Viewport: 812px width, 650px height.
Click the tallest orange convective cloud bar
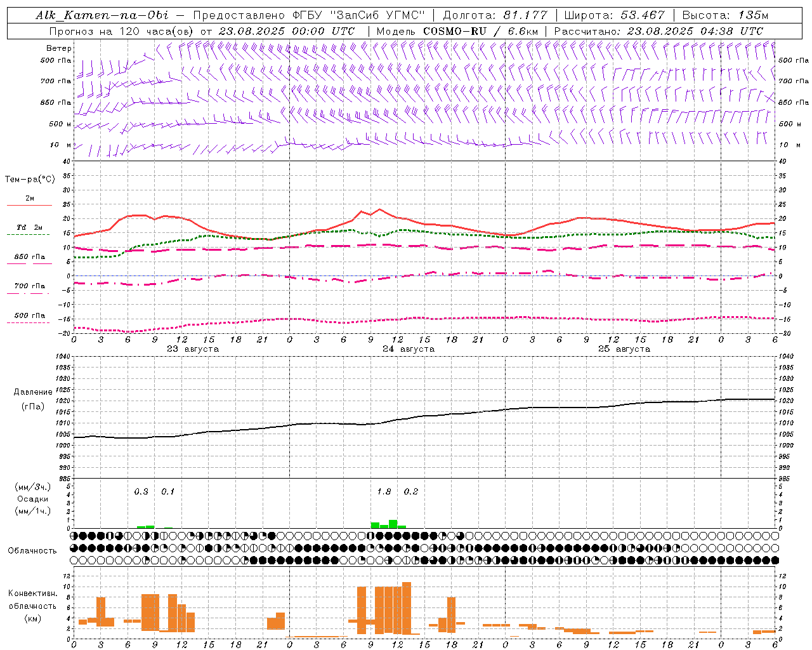click(407, 607)
